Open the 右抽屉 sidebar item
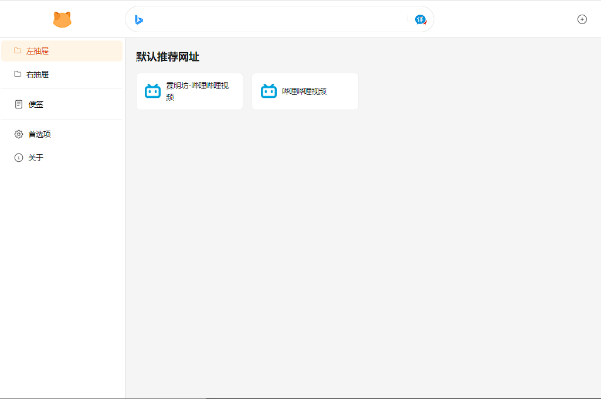 [x=62, y=74]
